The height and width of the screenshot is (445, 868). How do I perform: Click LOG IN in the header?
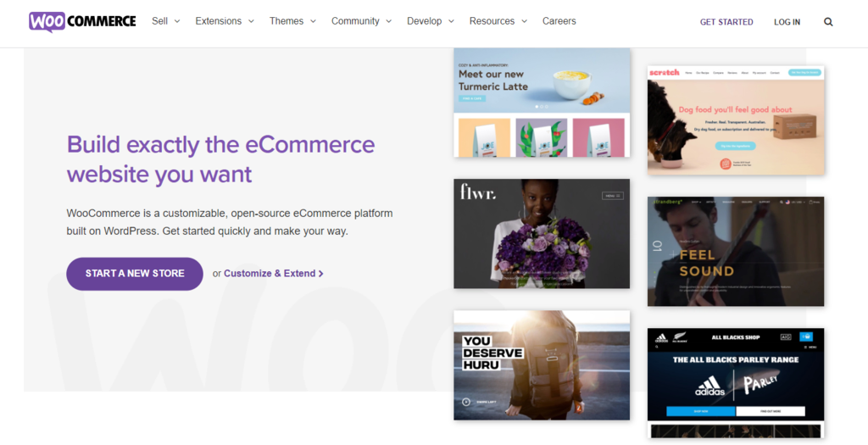787,22
